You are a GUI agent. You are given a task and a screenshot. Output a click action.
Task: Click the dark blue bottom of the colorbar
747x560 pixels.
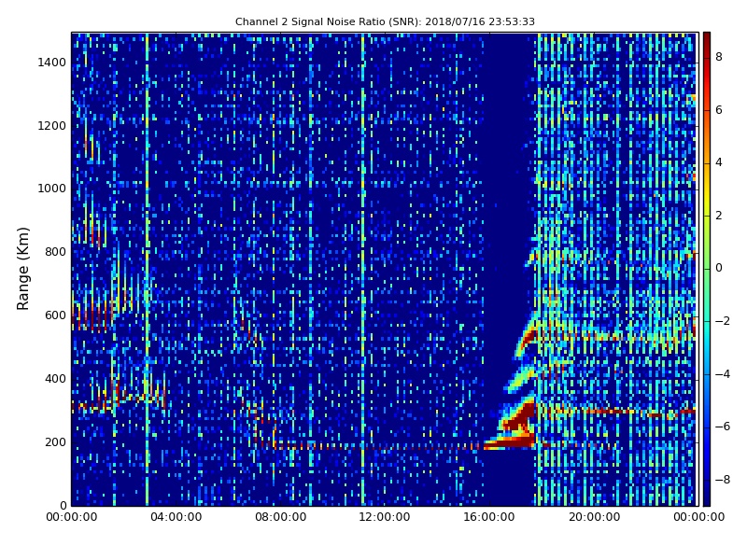click(x=707, y=497)
